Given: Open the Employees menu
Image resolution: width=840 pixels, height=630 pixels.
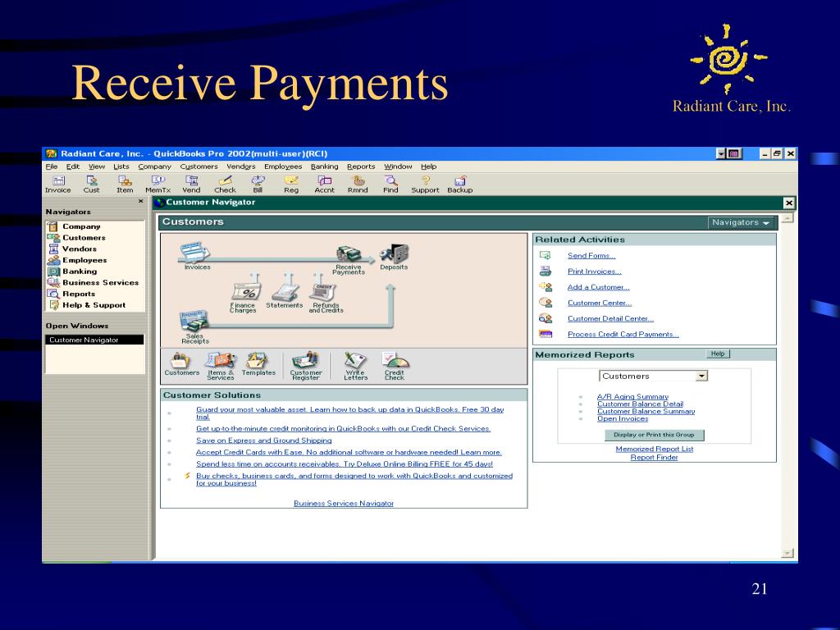Looking at the screenshot, I should (283, 167).
